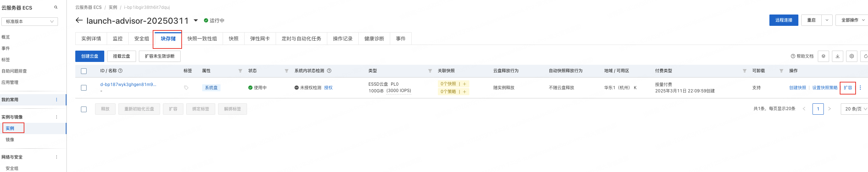
Task: Open the table settings gear icon
Action: [x=852, y=56]
